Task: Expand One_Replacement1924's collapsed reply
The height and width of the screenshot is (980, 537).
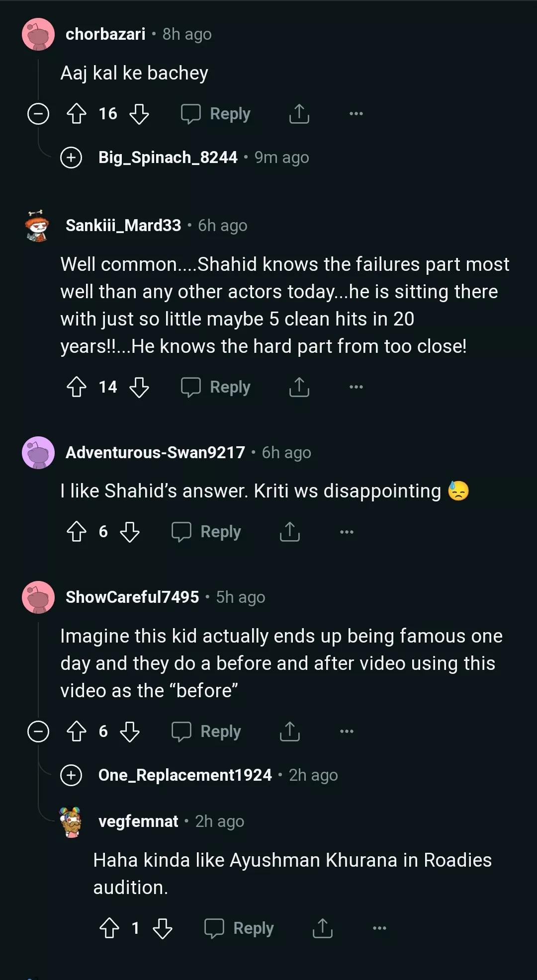Action: pyautogui.click(x=71, y=775)
